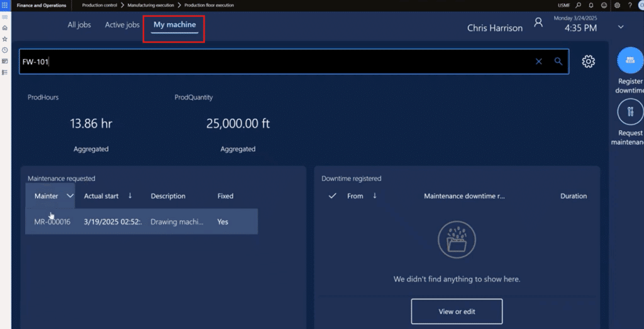
Task: Open the Home icon in left sidebar
Action: tap(5, 28)
